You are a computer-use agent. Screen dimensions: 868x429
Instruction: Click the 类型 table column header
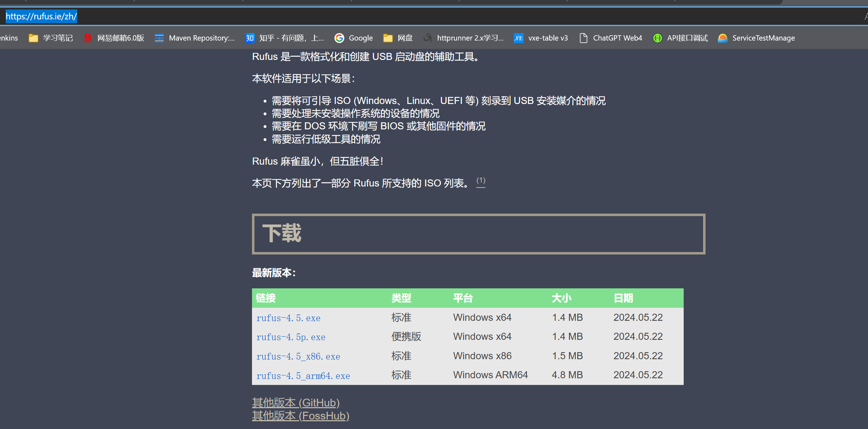point(401,298)
